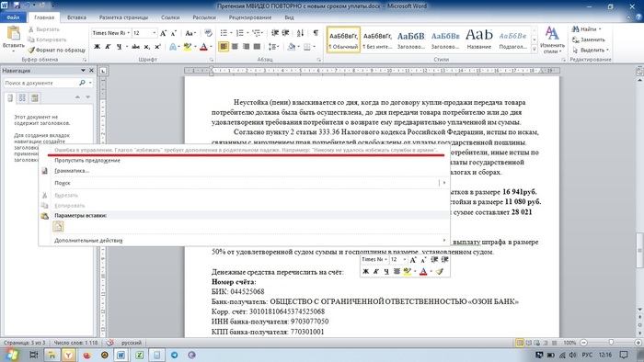Open the font name combo box in ribbon
644x362 pixels.
click(111, 33)
